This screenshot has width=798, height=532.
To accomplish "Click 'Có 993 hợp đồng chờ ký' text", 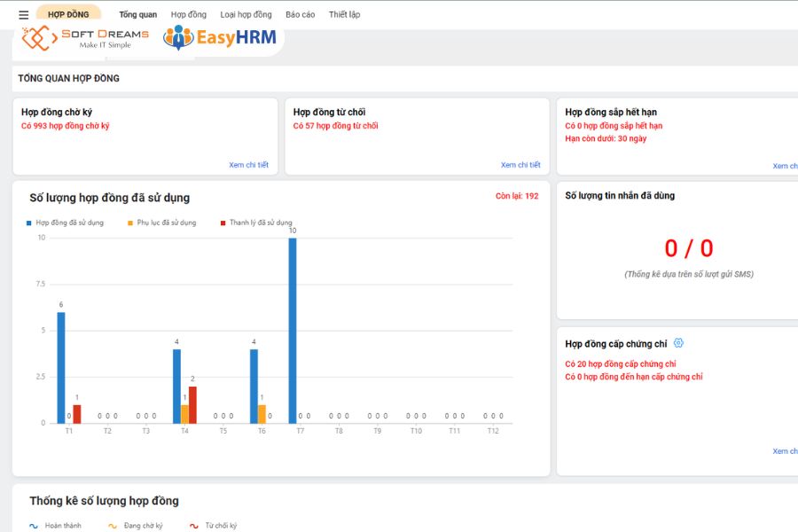I will [x=65, y=126].
